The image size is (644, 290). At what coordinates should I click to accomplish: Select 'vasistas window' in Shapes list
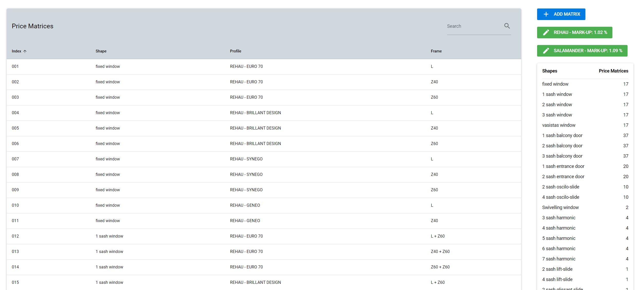click(559, 125)
